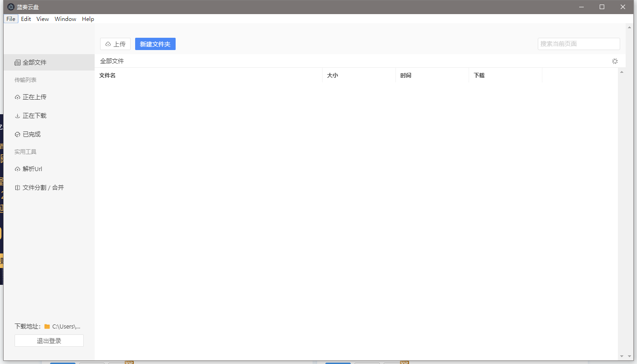Show the 已完成 completed transfers

pyautogui.click(x=49, y=134)
